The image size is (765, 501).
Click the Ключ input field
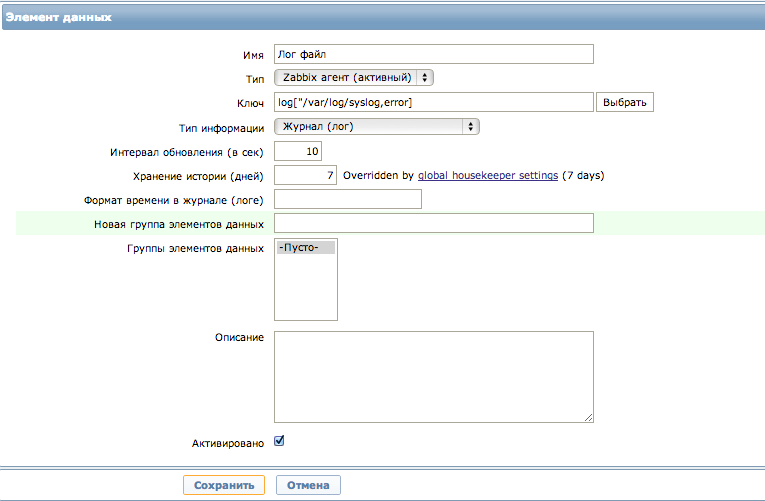[434, 102]
